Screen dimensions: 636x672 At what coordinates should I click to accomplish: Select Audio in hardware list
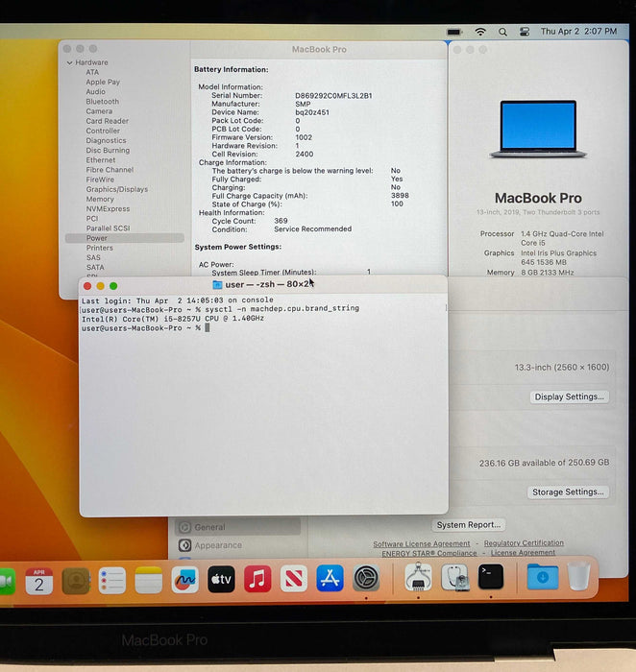coord(95,92)
